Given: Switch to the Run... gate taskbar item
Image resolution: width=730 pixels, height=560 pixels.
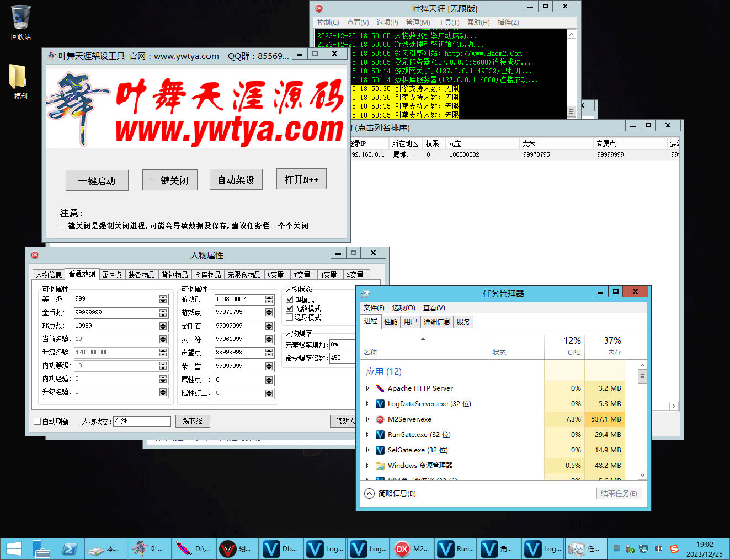Looking at the screenshot, I should [x=456, y=549].
